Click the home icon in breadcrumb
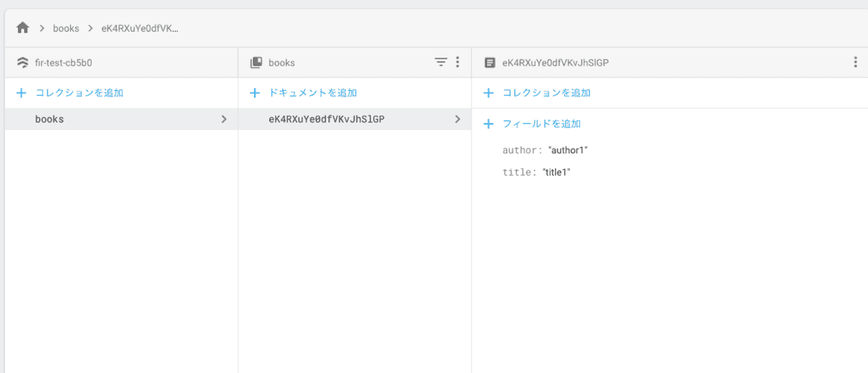Screen dimensions: 868x373 [x=23, y=28]
